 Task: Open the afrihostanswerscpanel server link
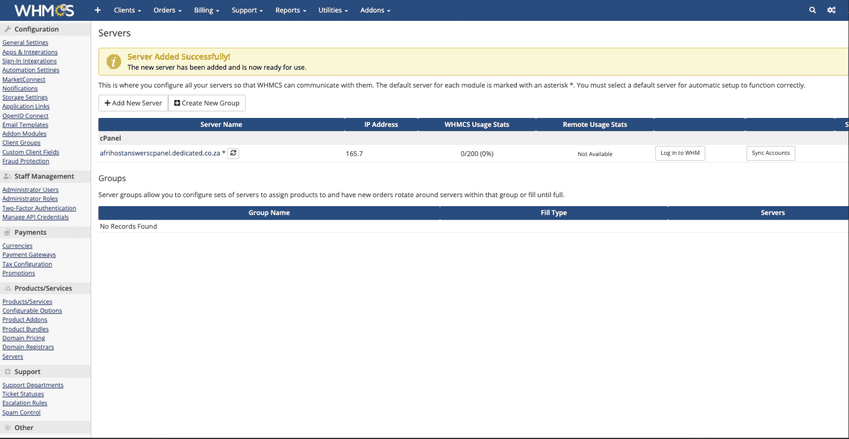point(160,153)
